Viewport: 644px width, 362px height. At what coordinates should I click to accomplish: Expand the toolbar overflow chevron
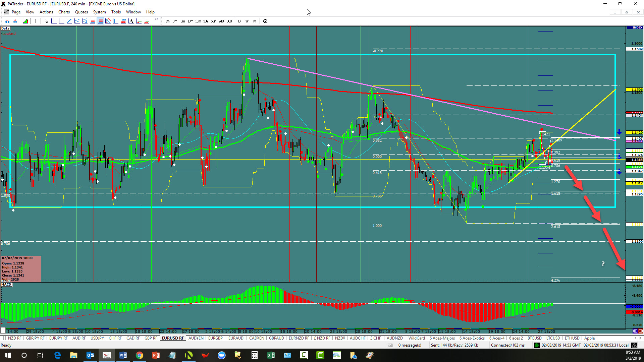(x=156, y=19)
